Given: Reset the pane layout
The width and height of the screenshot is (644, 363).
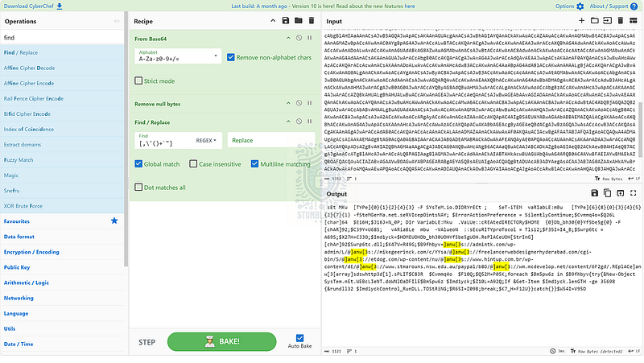Looking at the screenshot, I should [634, 21].
